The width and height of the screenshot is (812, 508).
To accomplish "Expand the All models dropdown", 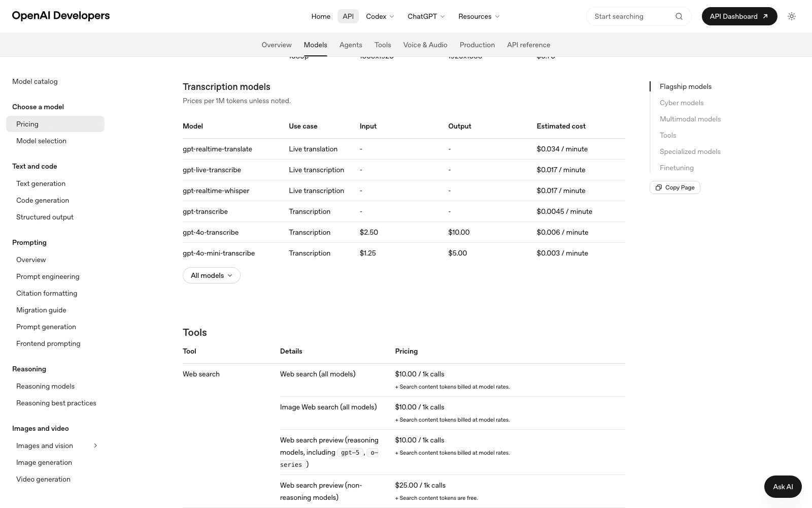I will [x=212, y=275].
